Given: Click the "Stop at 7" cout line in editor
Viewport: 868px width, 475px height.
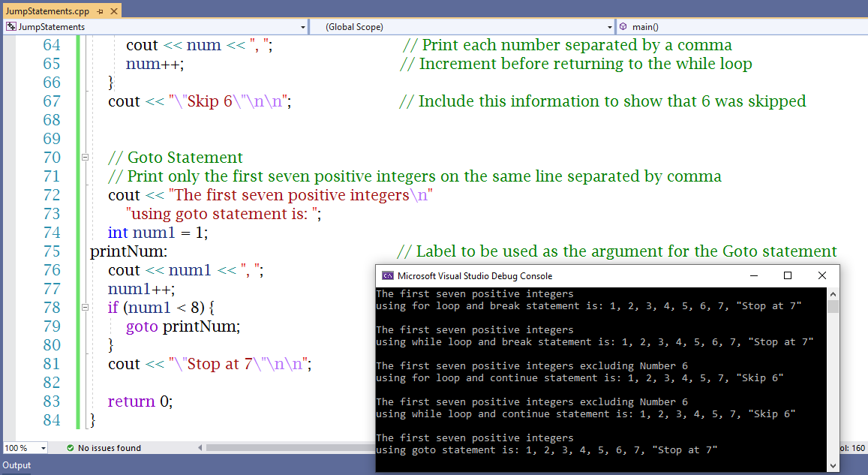Looking at the screenshot, I should (x=210, y=364).
